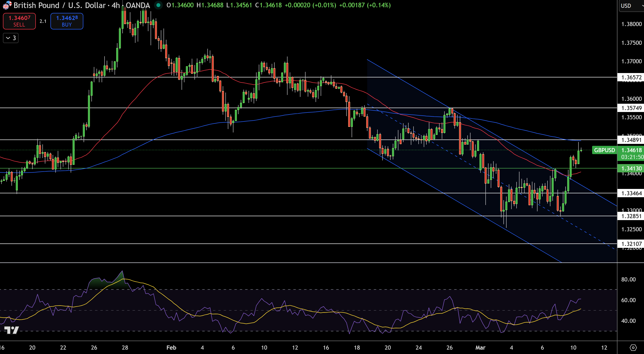Viewport: 644px width, 354px height.
Task: Click the 1.37000 price scale label
Action: point(632,61)
